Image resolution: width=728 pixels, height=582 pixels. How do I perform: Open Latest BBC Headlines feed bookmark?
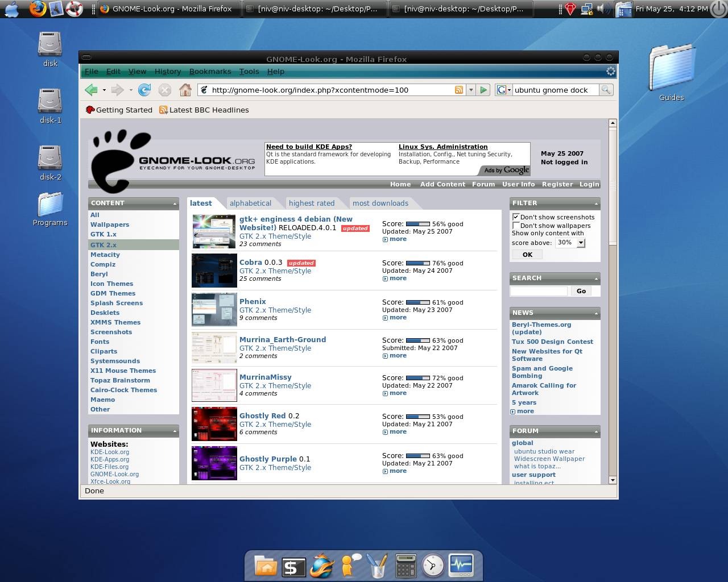[x=204, y=110]
